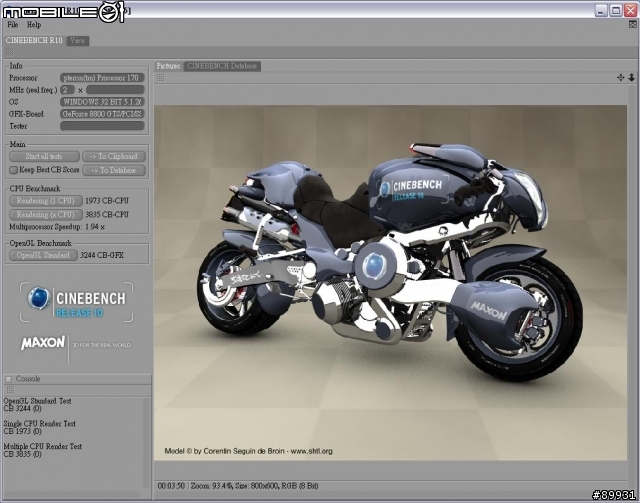The width and height of the screenshot is (640, 503).
Task: Click the Processor name field
Action: [x=102, y=78]
